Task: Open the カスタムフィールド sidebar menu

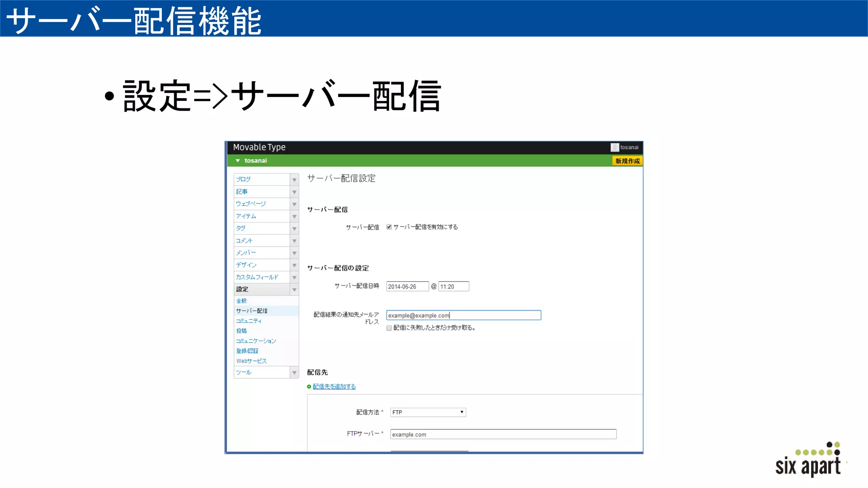Action: pos(262,277)
